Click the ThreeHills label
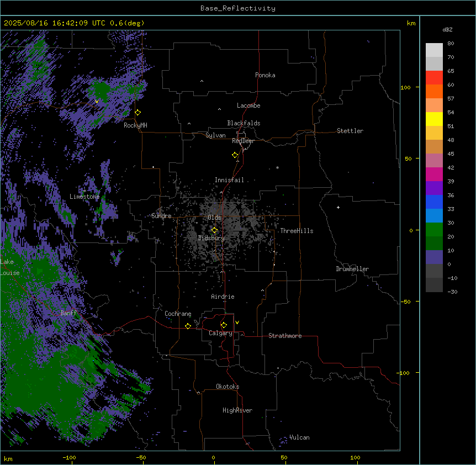Image resolution: width=476 pixels, height=465 pixels. coord(297,231)
